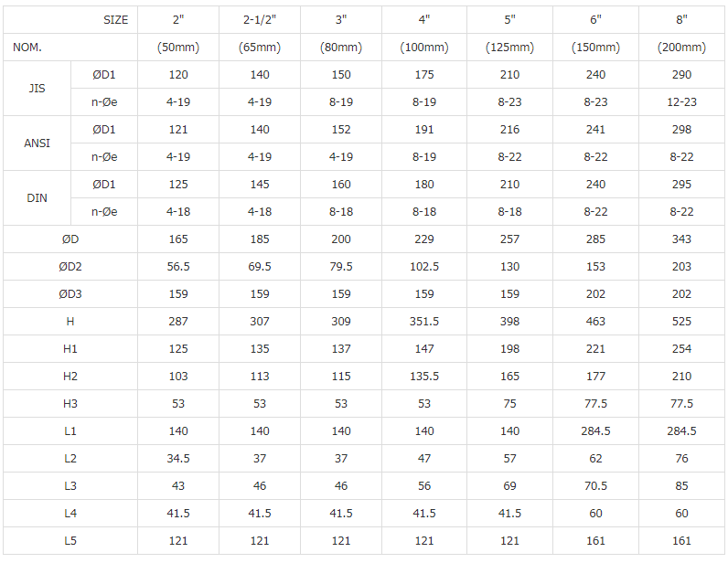Click the ØD2 row label
728x563 pixels.
(x=70, y=267)
